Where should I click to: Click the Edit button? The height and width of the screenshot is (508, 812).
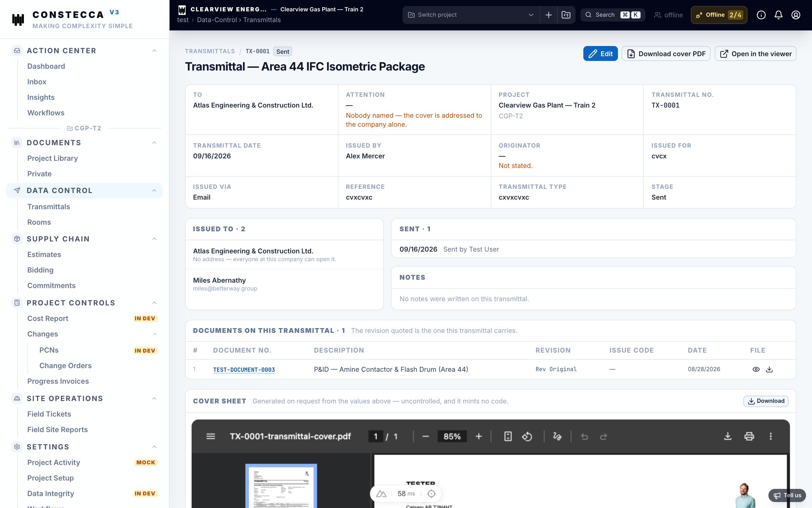pyautogui.click(x=600, y=54)
